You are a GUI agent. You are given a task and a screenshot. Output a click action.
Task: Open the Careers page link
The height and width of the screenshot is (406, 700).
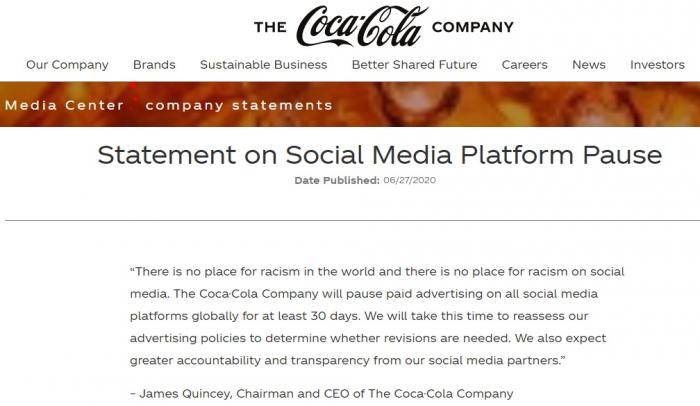click(x=525, y=65)
